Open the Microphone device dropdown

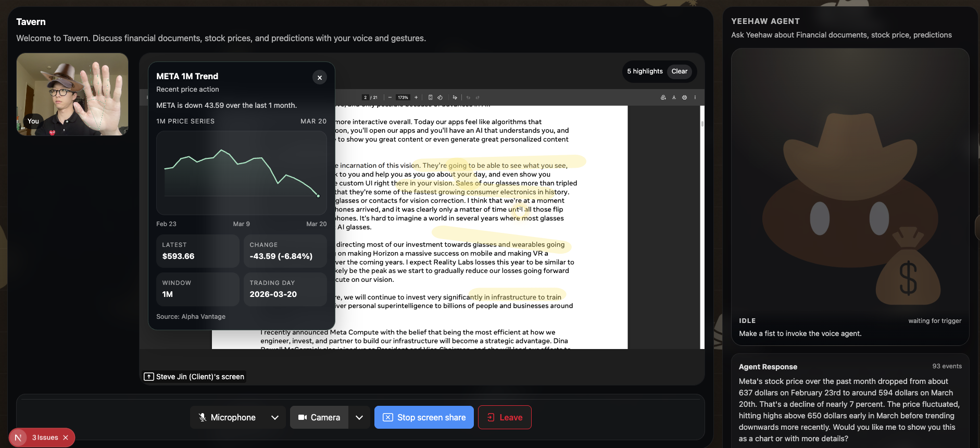275,417
